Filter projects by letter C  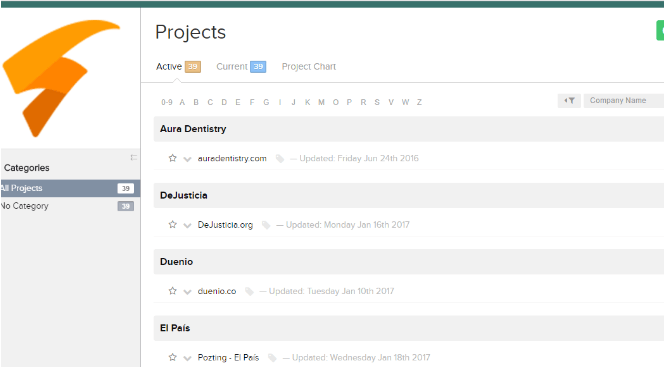210,102
